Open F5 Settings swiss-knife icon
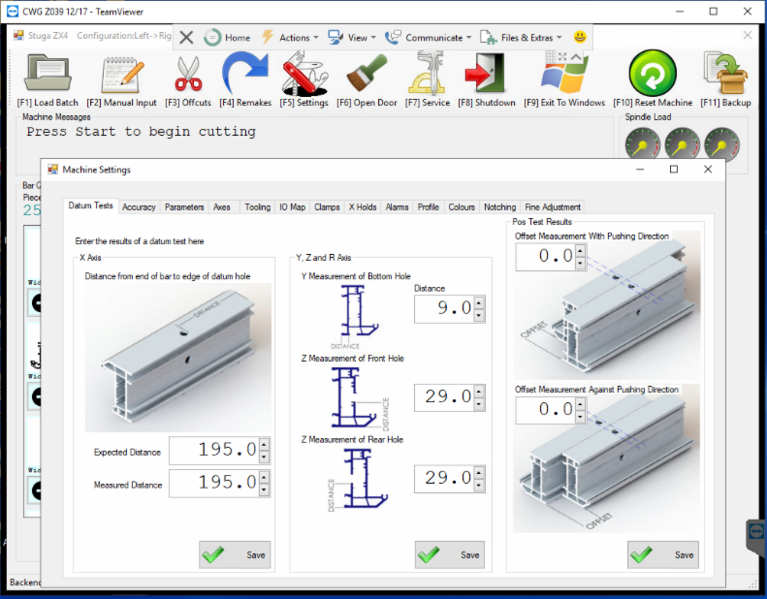Viewport: 767px width, 599px height. pos(304,73)
